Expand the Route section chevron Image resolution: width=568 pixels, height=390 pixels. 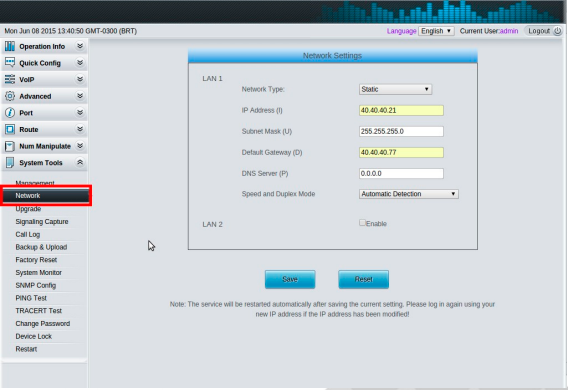pos(80,129)
